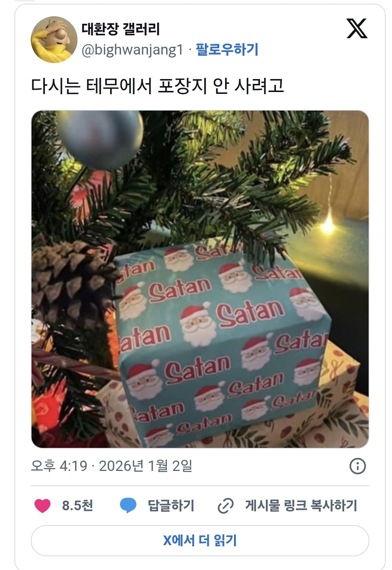Image resolution: width=392 pixels, height=570 pixels.
Task: Click the tweet text 다시는 테무에서 포장지 안 사려고
Action: [x=158, y=86]
